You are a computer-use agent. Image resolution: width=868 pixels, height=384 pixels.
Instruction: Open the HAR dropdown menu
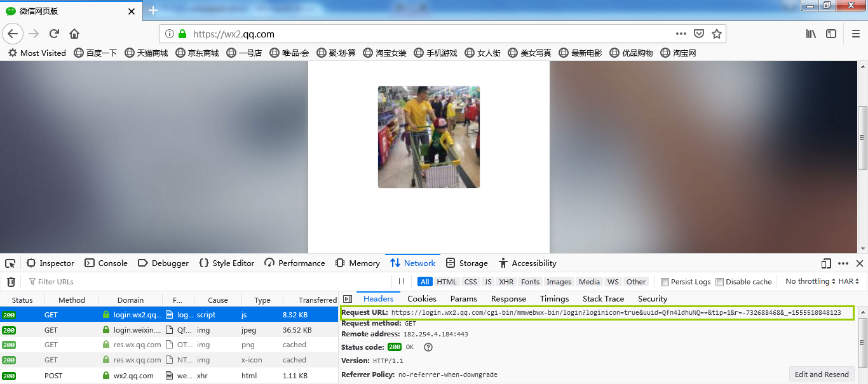point(849,281)
